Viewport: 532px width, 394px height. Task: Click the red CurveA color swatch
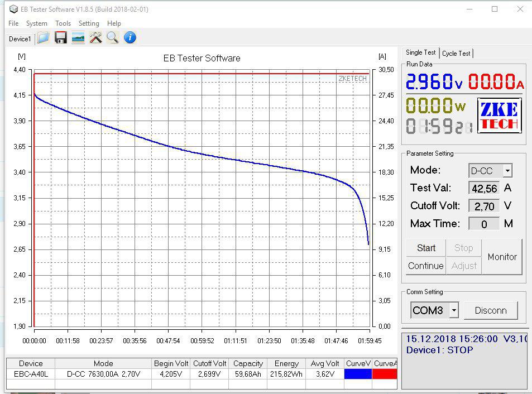385,374
